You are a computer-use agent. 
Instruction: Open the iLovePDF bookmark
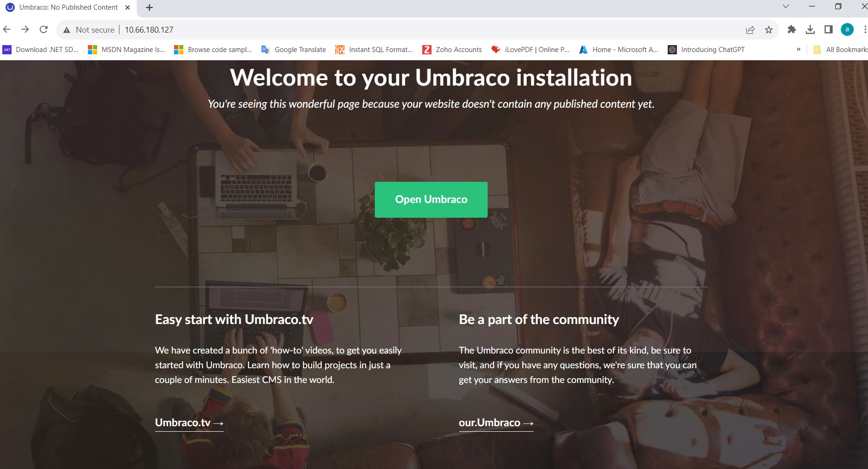click(530, 50)
